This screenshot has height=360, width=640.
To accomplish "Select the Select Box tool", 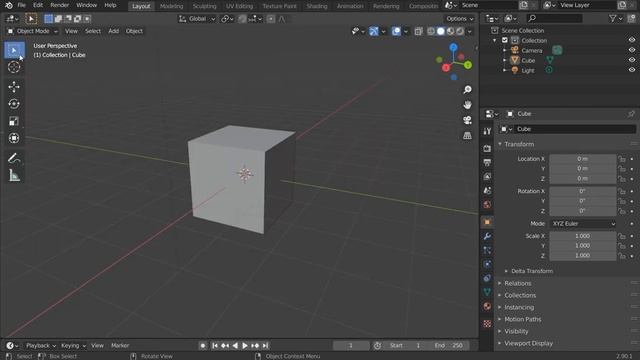I will pyautogui.click(x=14, y=50).
